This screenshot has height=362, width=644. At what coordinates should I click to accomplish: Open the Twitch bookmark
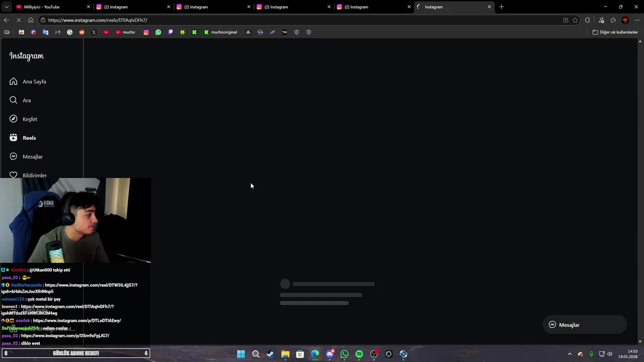(x=170, y=32)
